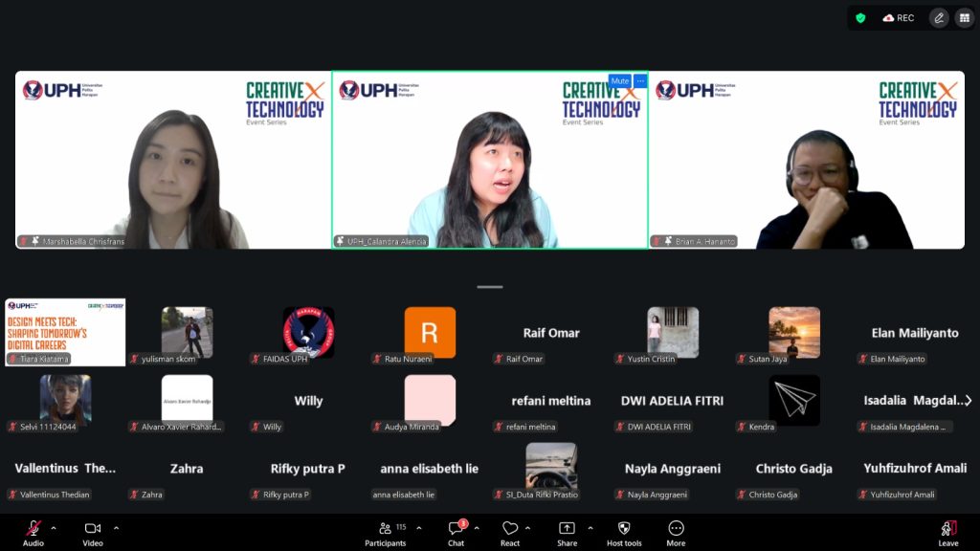Open the three-dot menu on Calandra's video
The image size is (980, 551).
pos(640,81)
